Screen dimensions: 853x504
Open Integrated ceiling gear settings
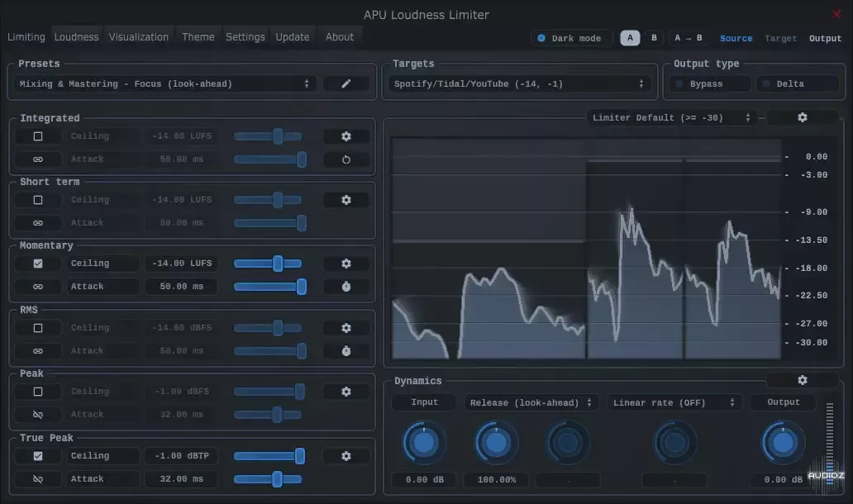point(346,136)
